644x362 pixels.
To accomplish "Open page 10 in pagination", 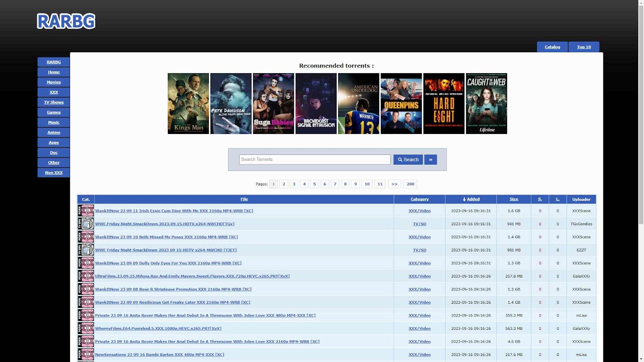I will (x=367, y=184).
